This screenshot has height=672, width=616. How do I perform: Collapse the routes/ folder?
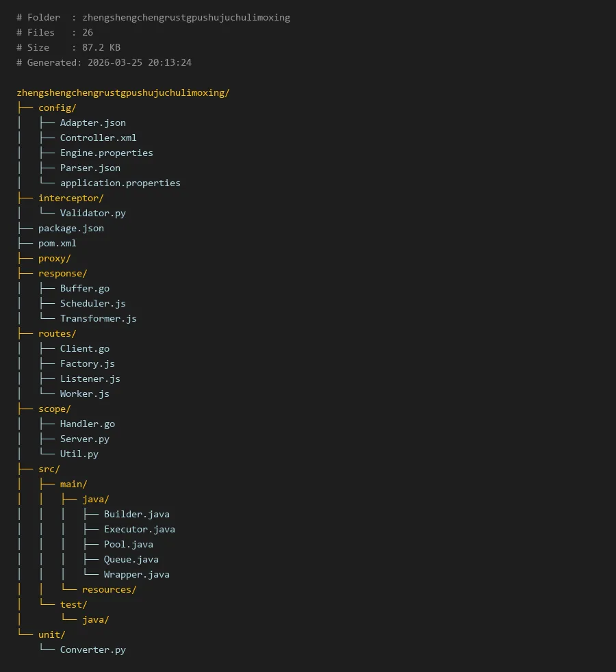pyautogui.click(x=57, y=333)
